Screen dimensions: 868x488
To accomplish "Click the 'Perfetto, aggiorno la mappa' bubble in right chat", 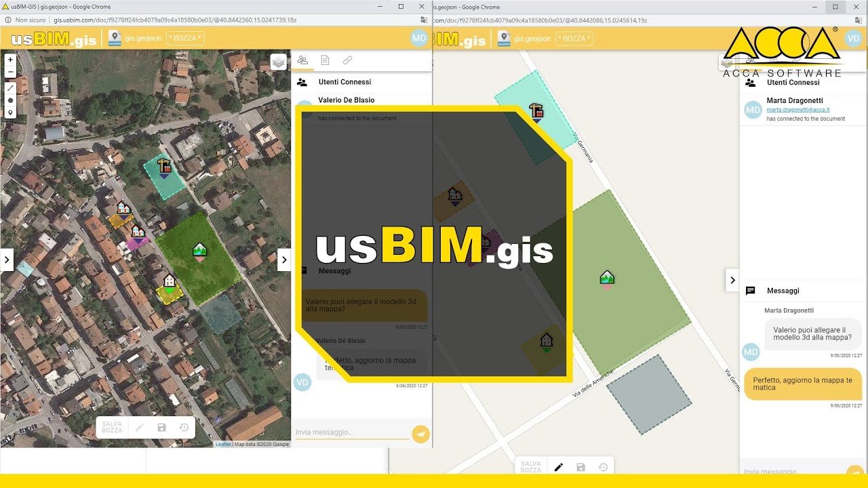I will (x=803, y=384).
